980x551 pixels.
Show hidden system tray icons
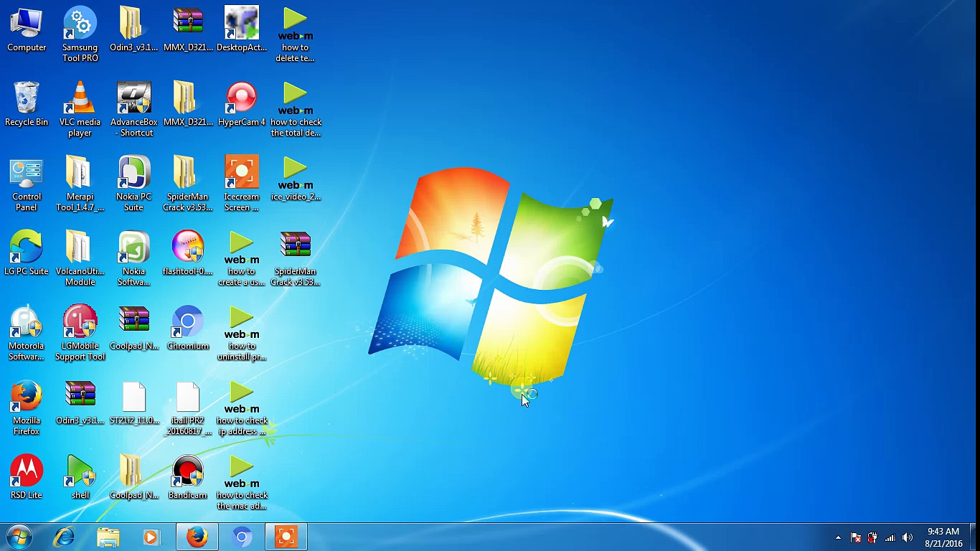tap(838, 537)
